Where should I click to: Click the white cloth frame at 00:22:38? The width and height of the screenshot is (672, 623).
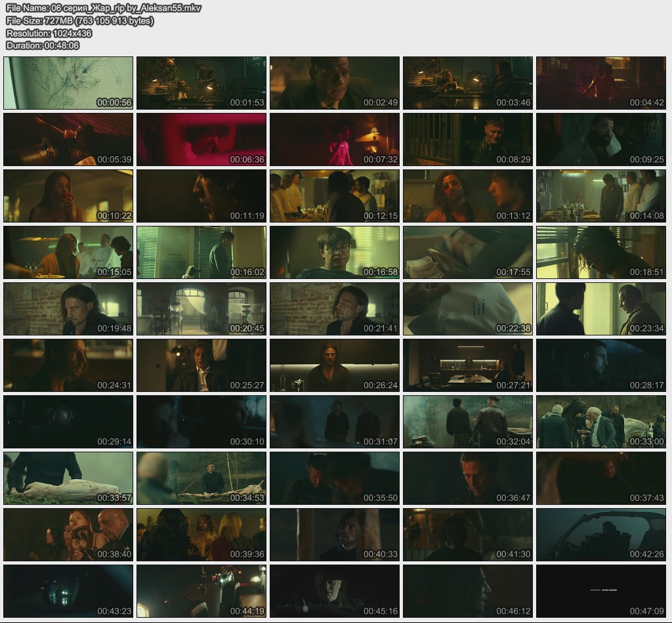(468, 309)
